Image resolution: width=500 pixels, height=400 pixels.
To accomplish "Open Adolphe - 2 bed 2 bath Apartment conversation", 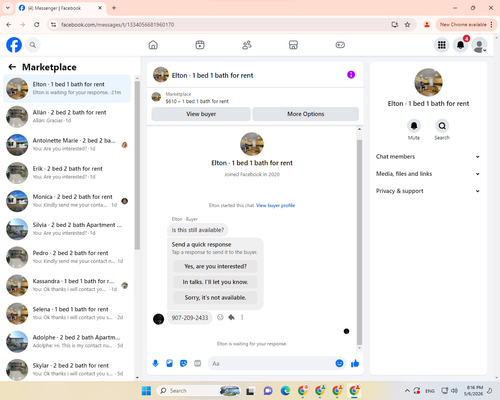I will (67, 342).
